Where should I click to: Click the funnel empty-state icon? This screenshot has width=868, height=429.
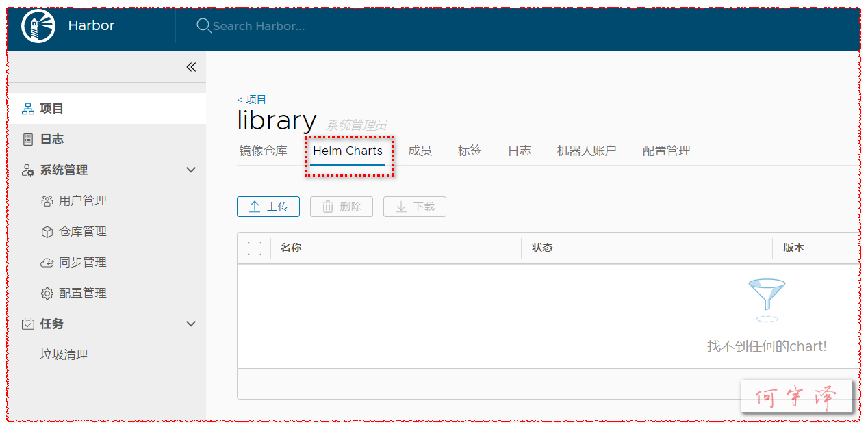click(767, 300)
